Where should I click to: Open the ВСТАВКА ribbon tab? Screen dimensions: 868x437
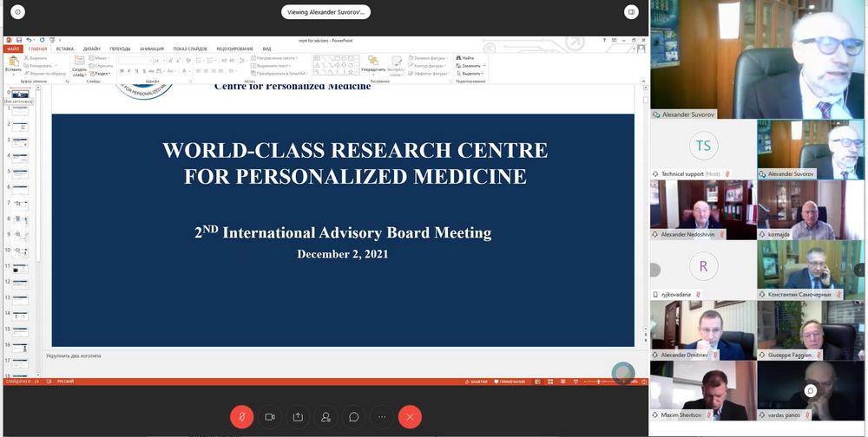[65, 49]
